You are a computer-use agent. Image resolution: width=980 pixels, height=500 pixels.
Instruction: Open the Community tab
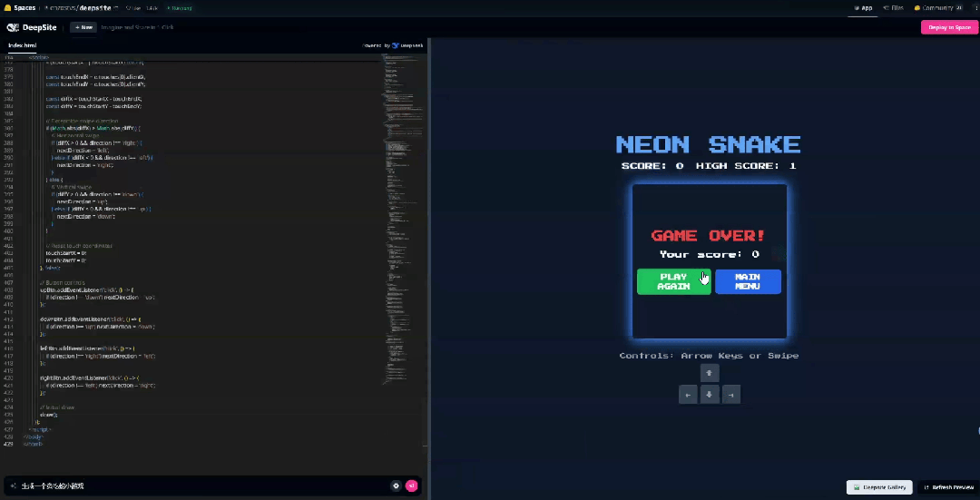point(937,7)
